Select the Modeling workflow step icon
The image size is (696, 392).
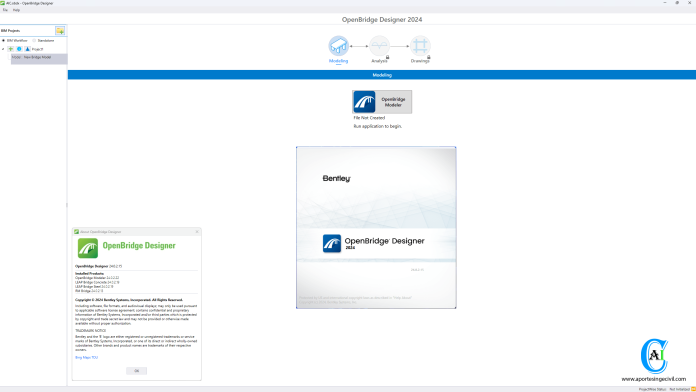pyautogui.click(x=338, y=46)
